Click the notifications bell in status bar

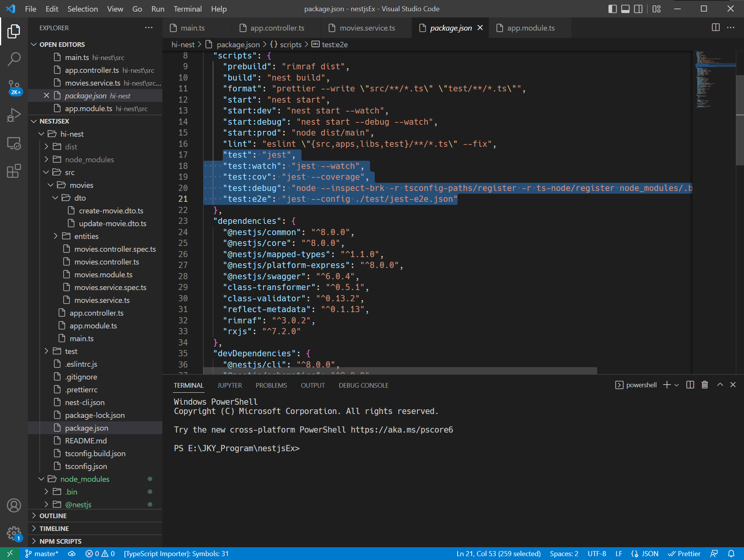pos(731,554)
